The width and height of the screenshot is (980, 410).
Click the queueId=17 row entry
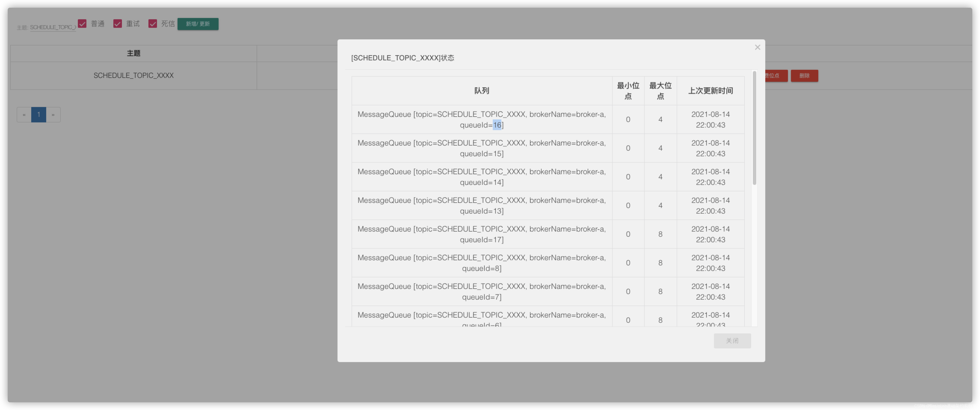[481, 234]
